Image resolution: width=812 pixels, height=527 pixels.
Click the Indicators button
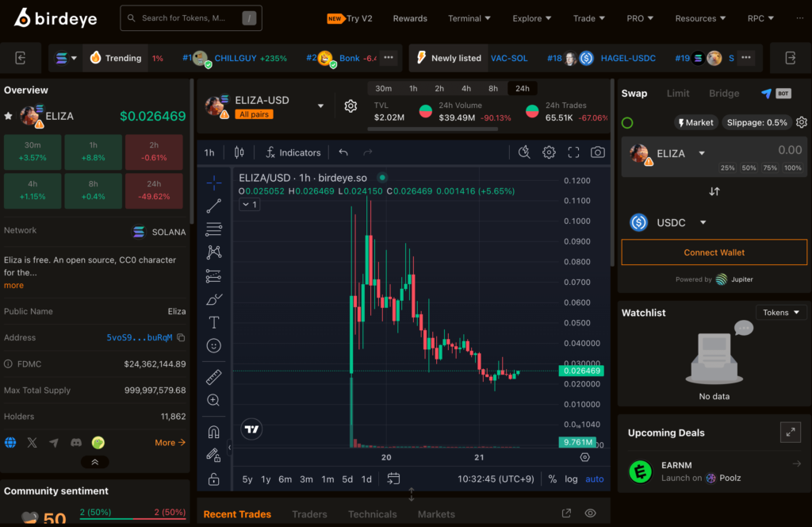coord(293,152)
